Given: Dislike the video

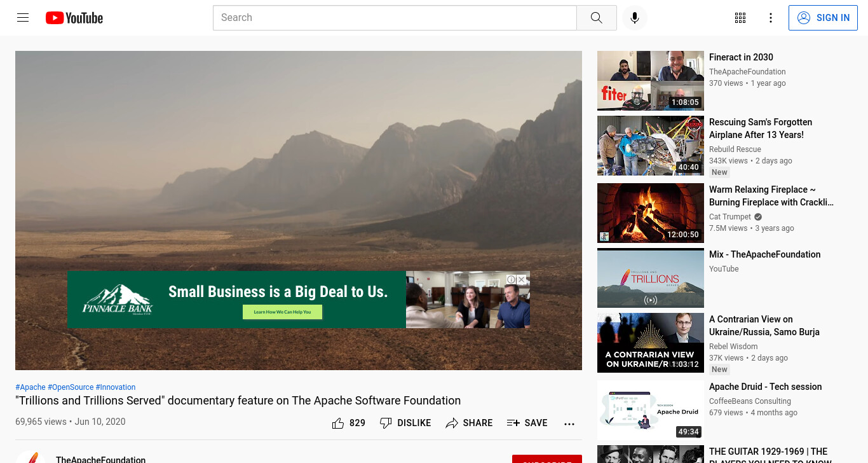Looking at the screenshot, I should pos(405,423).
